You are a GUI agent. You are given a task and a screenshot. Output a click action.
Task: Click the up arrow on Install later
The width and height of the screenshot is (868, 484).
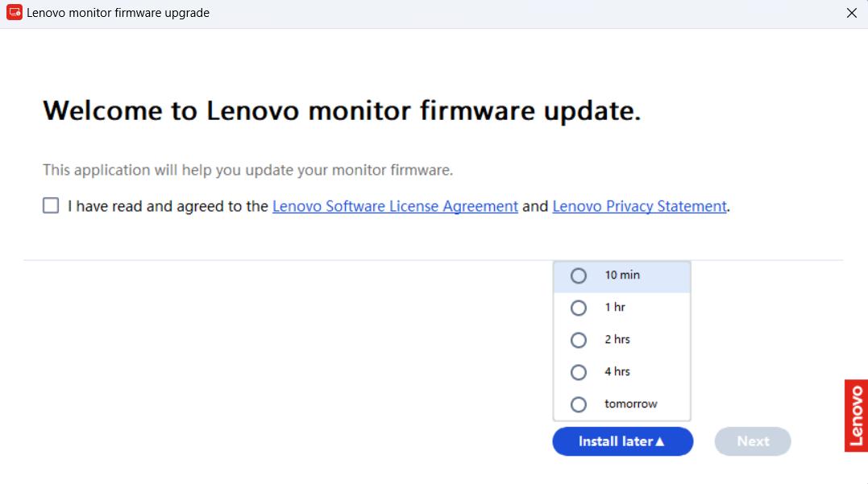(660, 441)
